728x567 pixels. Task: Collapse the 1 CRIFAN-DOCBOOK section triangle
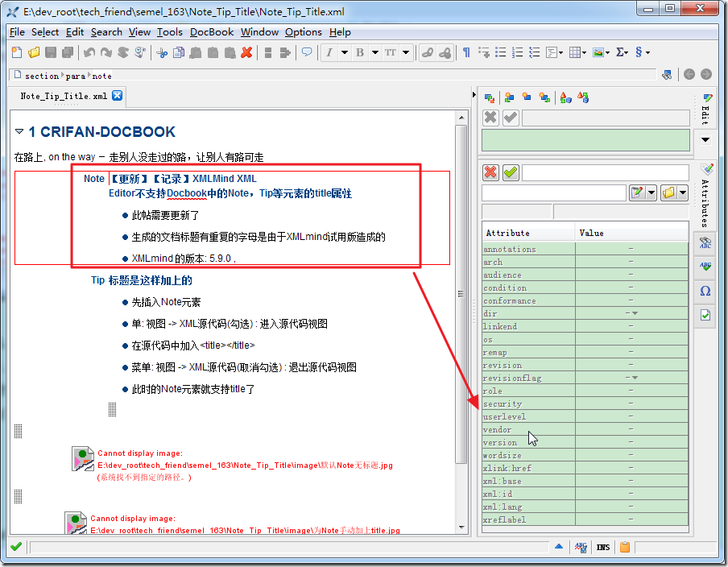tap(19, 131)
